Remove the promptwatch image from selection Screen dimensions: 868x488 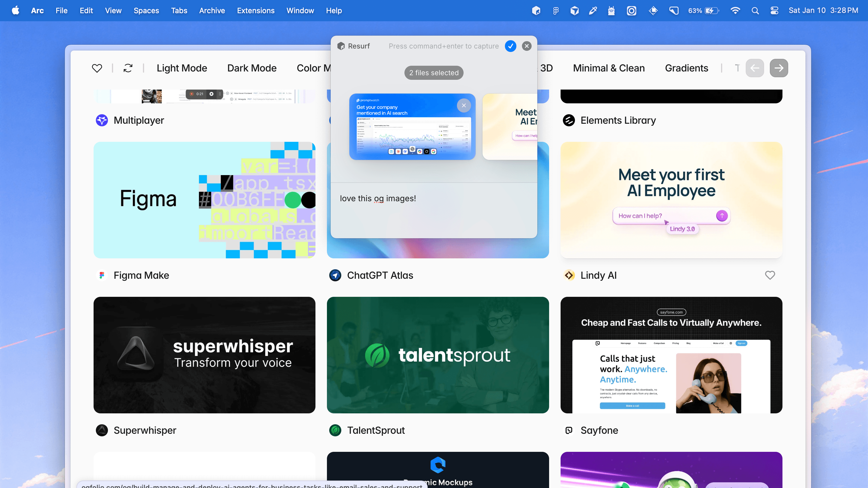(x=464, y=105)
